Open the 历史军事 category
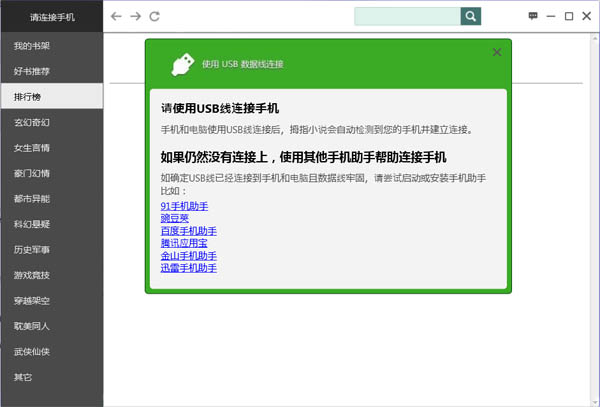 tap(32, 250)
